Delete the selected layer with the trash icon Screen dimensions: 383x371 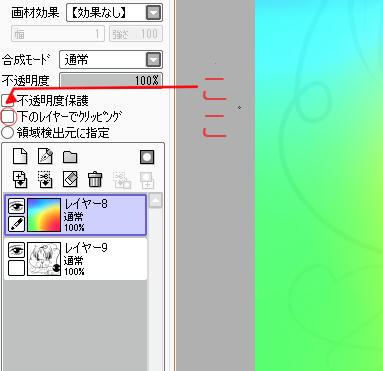click(95, 179)
